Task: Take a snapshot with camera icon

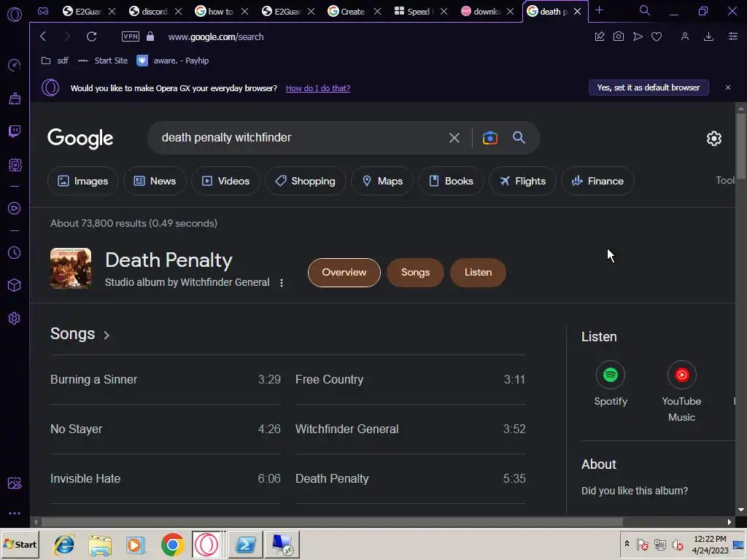Action: pyautogui.click(x=619, y=36)
